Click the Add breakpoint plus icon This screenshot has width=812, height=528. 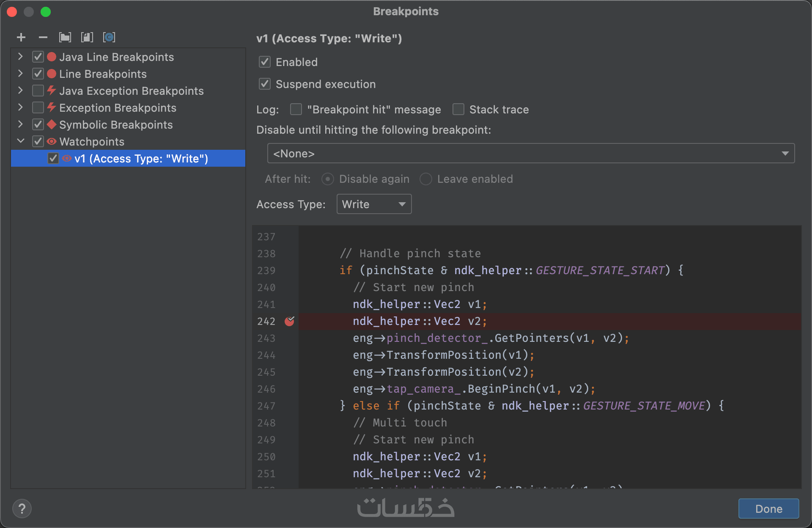coord(21,38)
